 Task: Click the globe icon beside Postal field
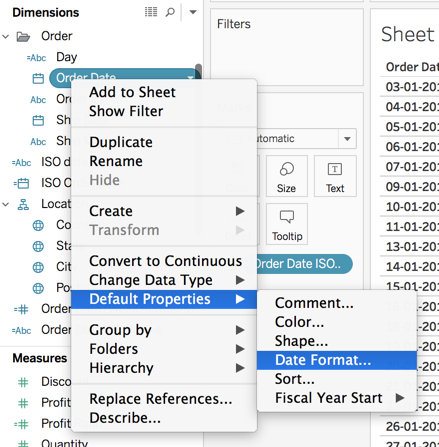[x=38, y=288]
